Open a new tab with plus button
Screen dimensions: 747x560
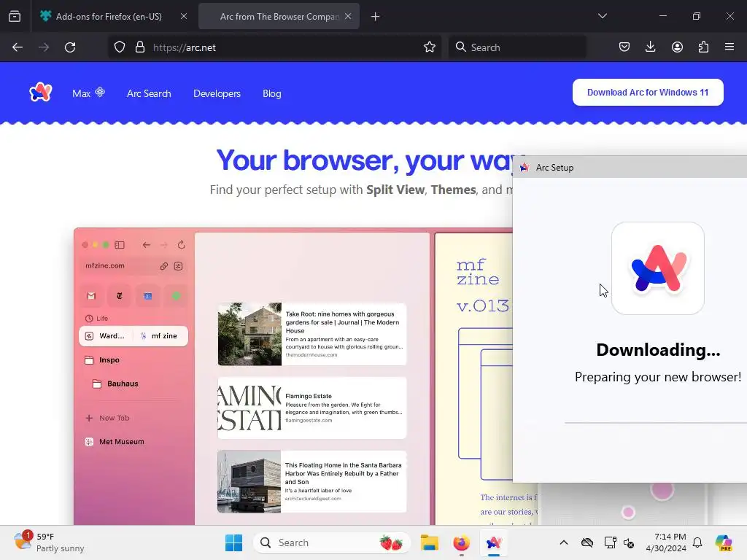point(376,17)
